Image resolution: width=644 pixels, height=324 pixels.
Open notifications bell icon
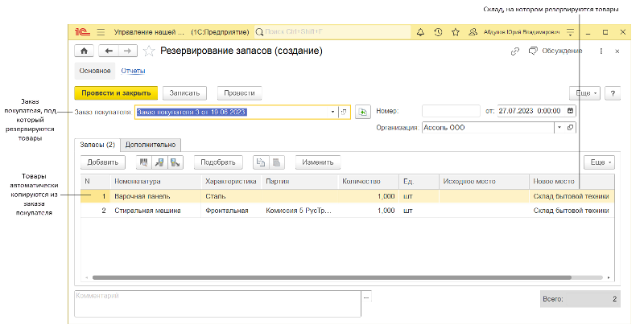click(420, 32)
